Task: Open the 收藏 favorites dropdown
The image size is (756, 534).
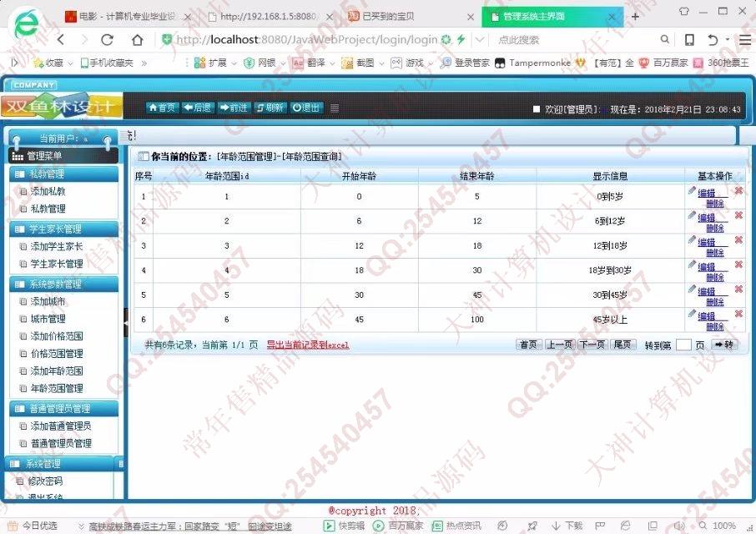Action: click(53, 63)
